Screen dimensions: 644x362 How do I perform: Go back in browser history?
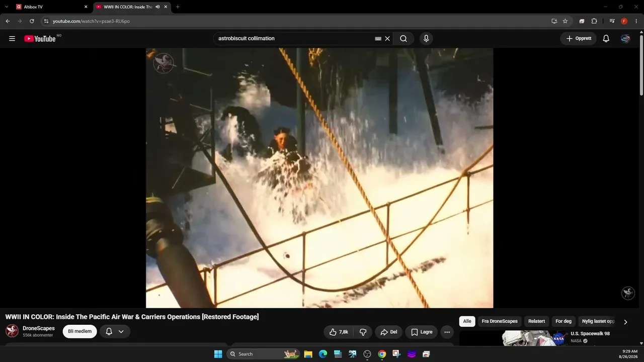pyautogui.click(x=8, y=21)
